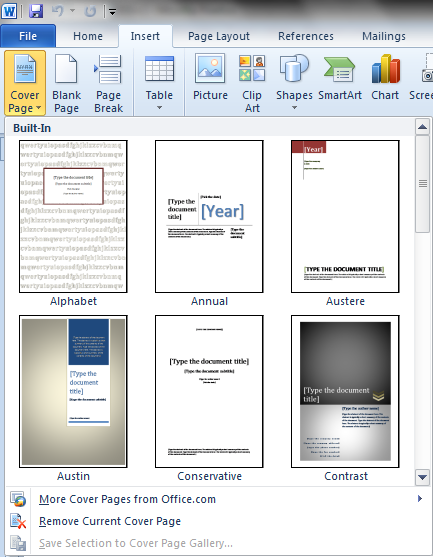
Task: Click the gallery scroll down arrow
Action: pos(422,477)
